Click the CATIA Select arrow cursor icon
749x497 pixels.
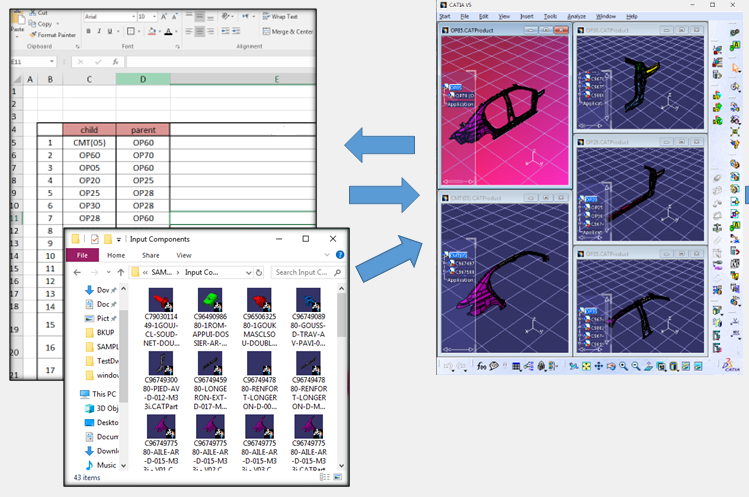735,68
